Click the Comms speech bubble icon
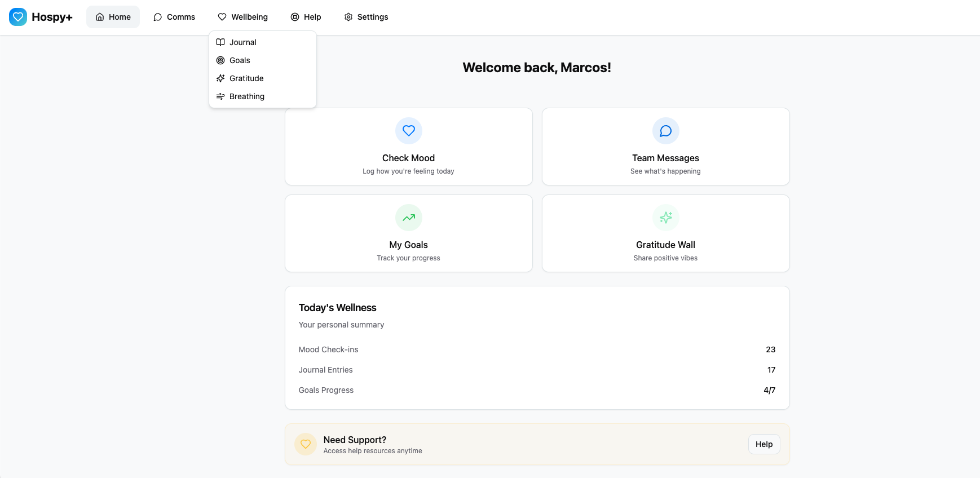 [x=158, y=17]
